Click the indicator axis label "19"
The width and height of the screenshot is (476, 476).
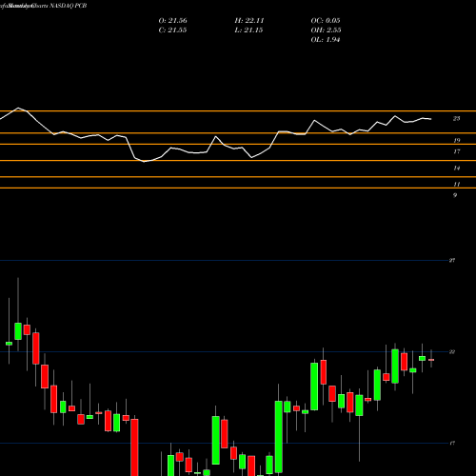point(456,141)
